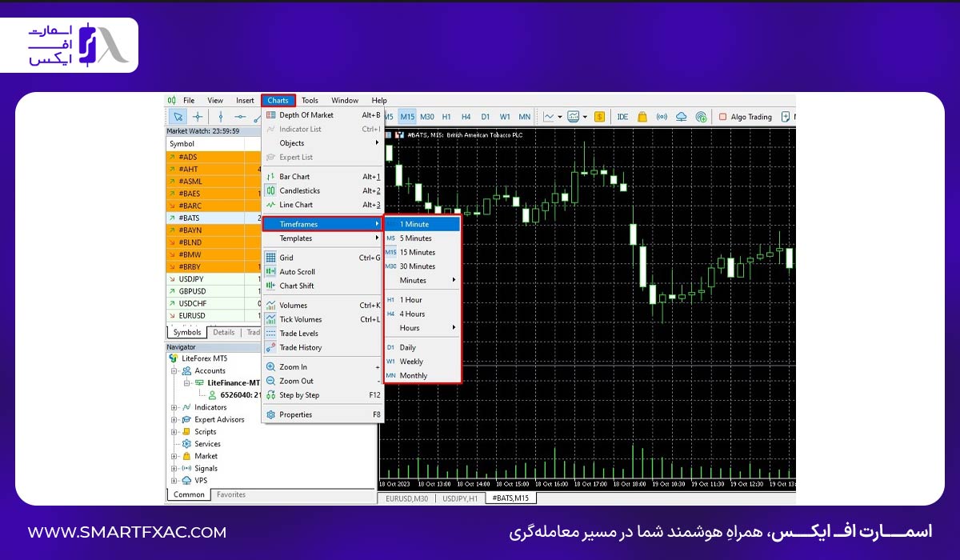
Task: Open the File menu
Action: click(x=189, y=100)
